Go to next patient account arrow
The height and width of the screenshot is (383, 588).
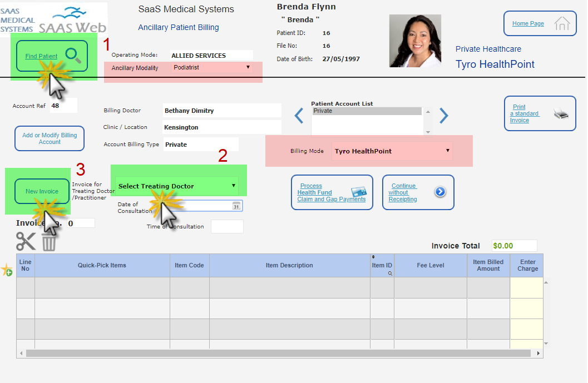pyautogui.click(x=443, y=116)
